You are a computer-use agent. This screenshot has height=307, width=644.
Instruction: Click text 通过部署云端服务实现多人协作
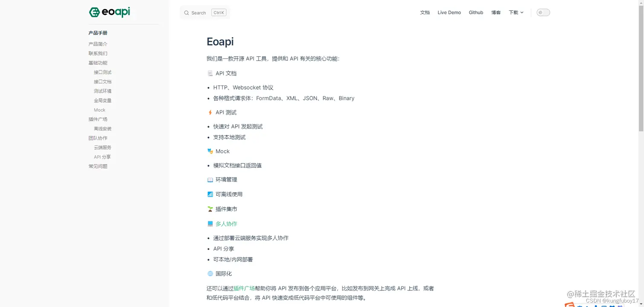(251, 238)
